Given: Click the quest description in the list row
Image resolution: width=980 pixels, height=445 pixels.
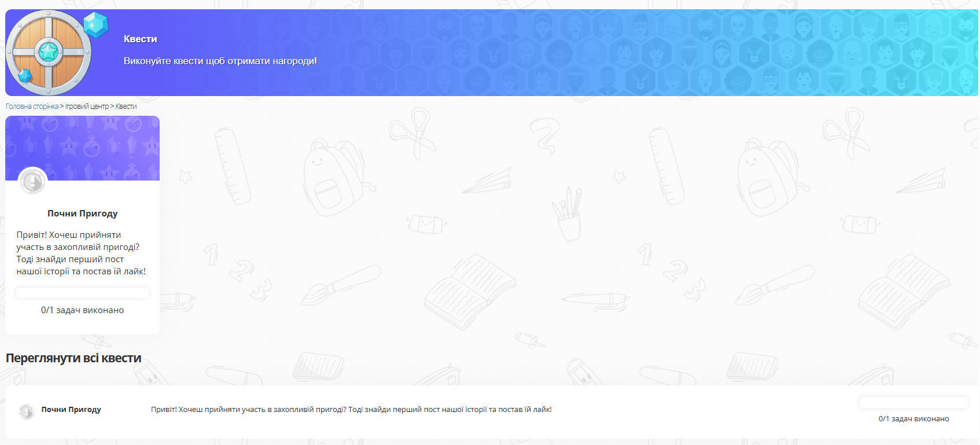Looking at the screenshot, I should point(351,410).
